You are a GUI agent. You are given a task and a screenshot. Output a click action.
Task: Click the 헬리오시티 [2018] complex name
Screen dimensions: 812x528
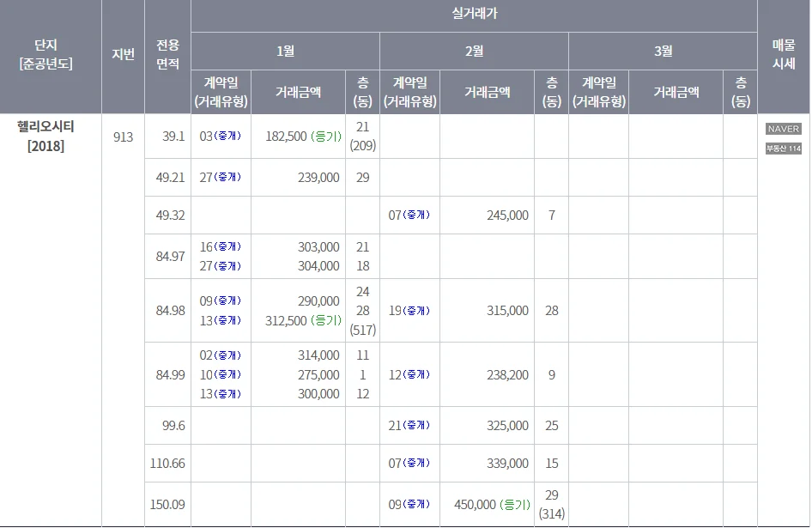45,137
